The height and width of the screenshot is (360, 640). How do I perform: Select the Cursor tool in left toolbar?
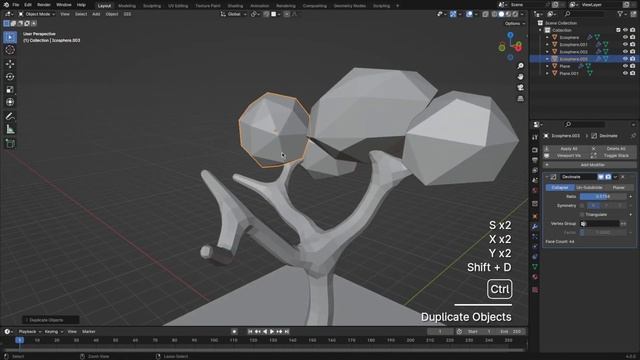point(10,50)
